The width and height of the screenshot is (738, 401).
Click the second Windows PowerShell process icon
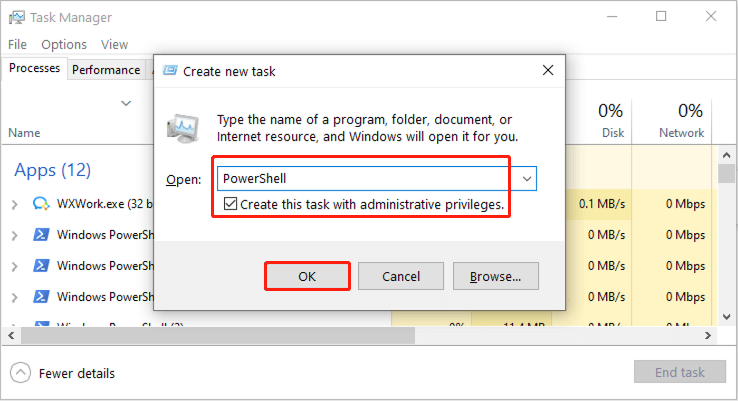coord(41,265)
